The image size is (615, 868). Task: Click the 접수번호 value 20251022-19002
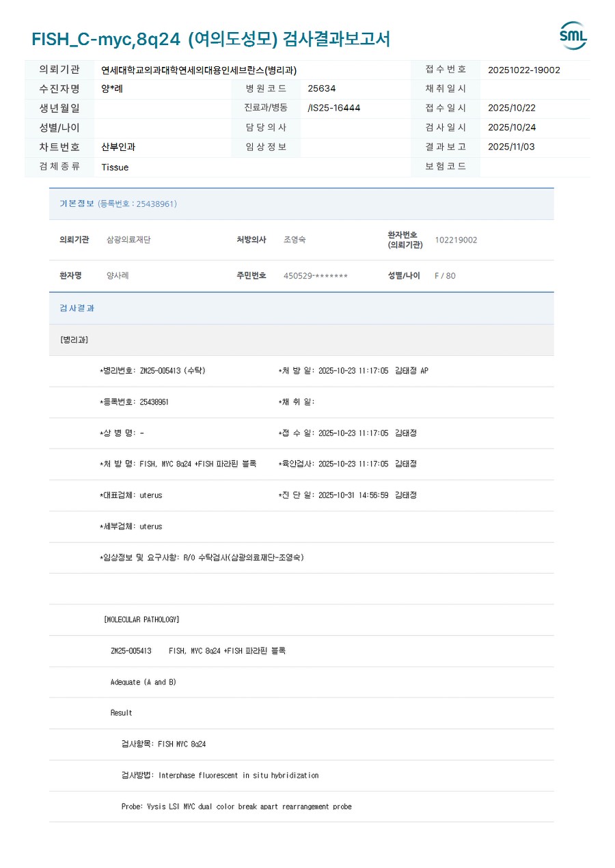pyautogui.click(x=524, y=70)
